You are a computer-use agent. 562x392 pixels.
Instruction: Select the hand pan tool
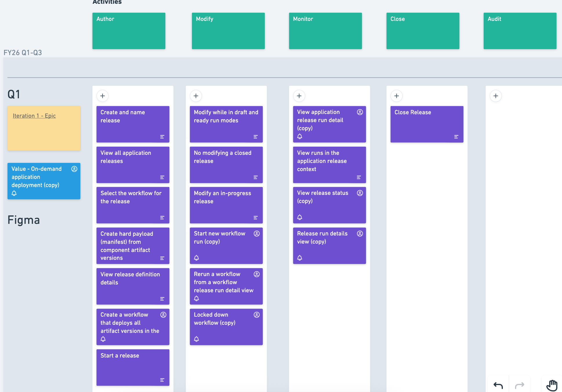pos(552,385)
